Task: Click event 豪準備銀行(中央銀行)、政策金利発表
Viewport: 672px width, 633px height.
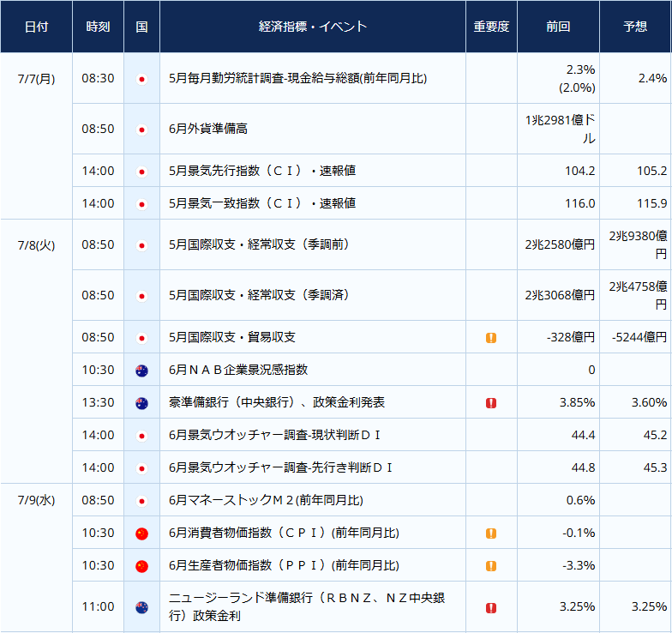Action: coord(277,402)
